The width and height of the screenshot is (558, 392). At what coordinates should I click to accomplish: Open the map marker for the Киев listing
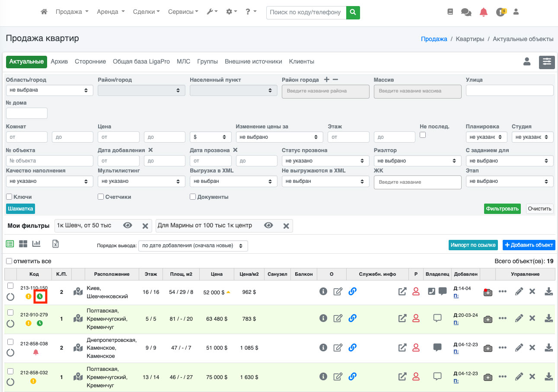point(78,292)
